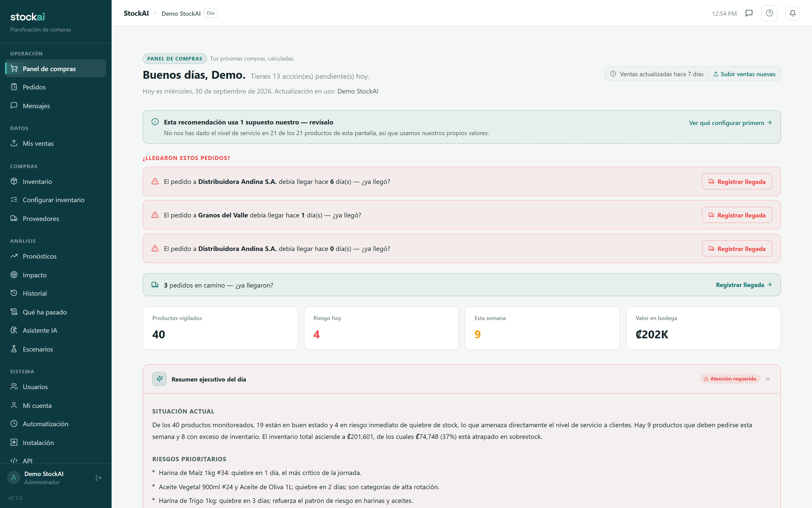
Task: Collapse the Resumen ejecutivo del día panel
Action: click(768, 379)
